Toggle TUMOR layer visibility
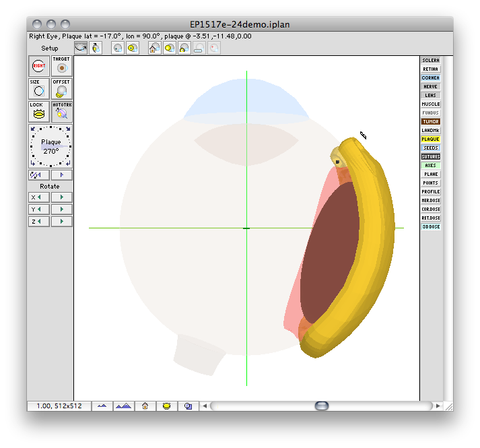Screen dimensions: 480x448 point(430,122)
